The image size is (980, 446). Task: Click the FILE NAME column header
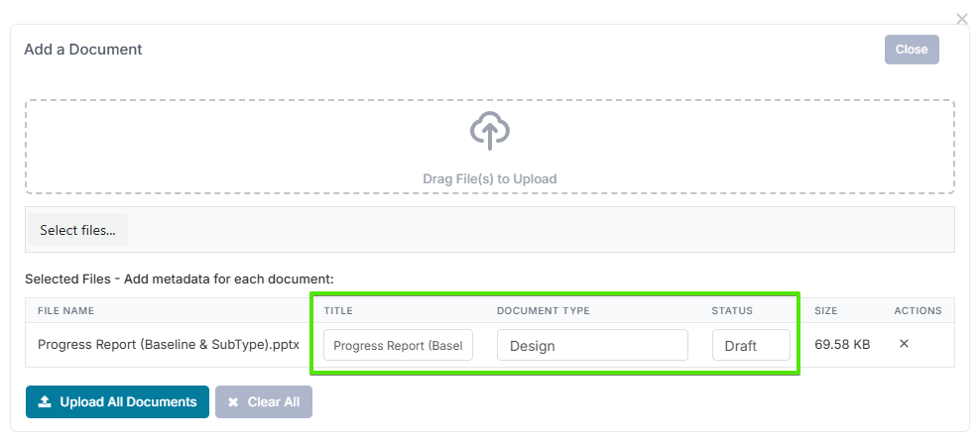65,310
